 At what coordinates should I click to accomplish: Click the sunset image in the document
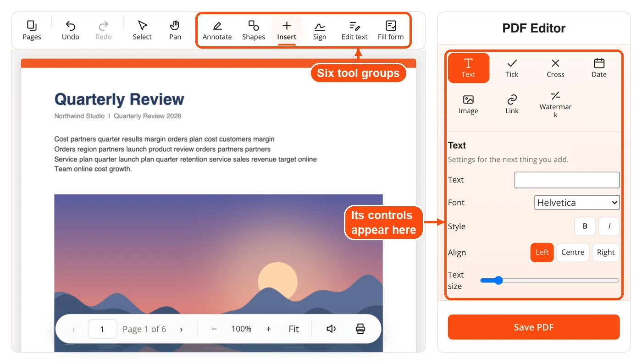[x=218, y=273]
